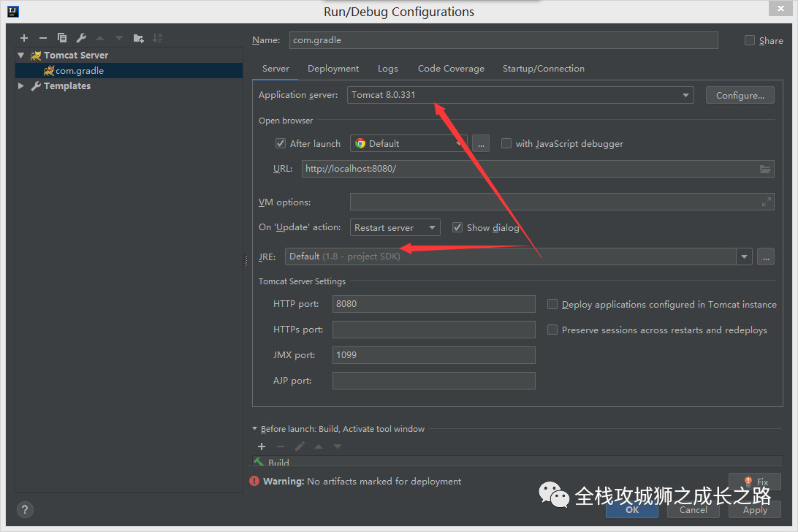
Task: Open On 'Update' action dropdown
Action: pos(395,227)
